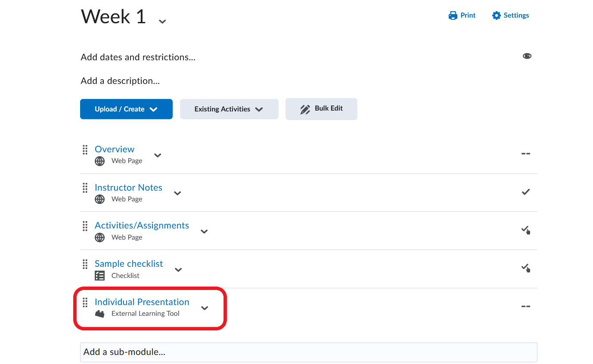This screenshot has width=593, height=364.
Task: Click the Sample checklist drag handle
Action: point(85,264)
